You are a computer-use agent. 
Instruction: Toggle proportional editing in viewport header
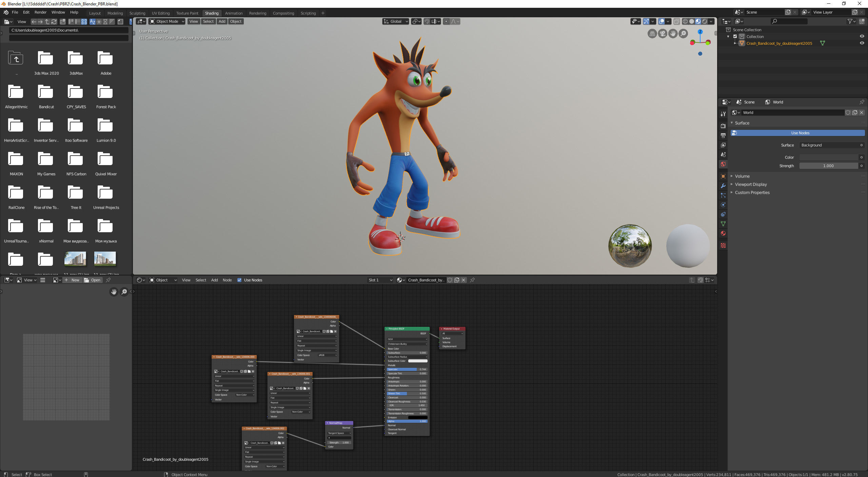tap(446, 21)
